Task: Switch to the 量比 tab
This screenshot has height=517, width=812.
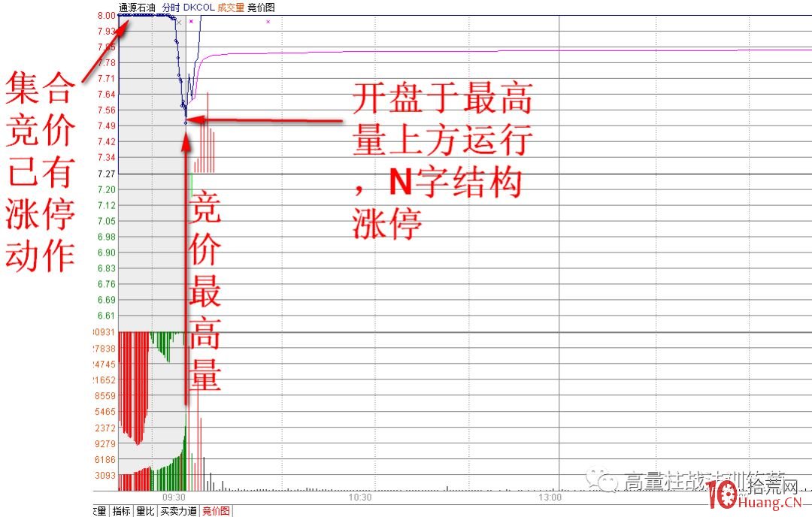Action: tap(144, 511)
